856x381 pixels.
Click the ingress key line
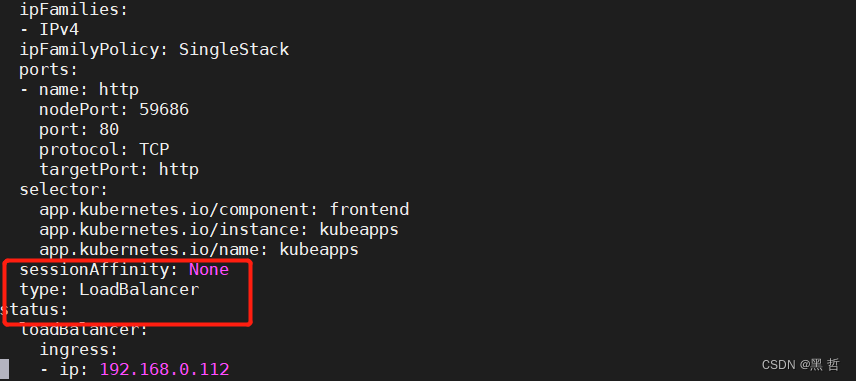pyautogui.click(x=78, y=350)
